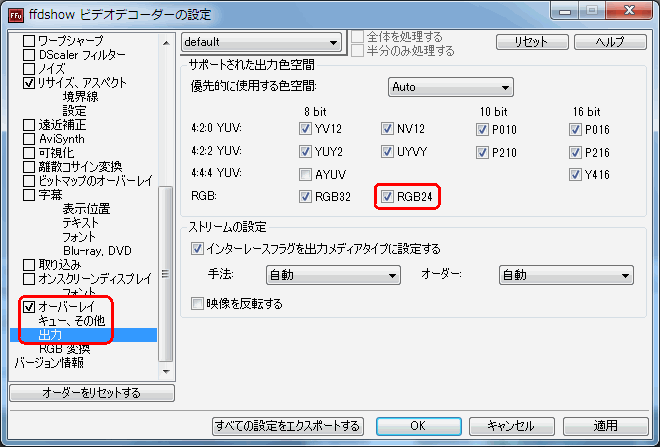Toggle the RGB32 output checkbox
660x447 pixels.
[x=305, y=197]
